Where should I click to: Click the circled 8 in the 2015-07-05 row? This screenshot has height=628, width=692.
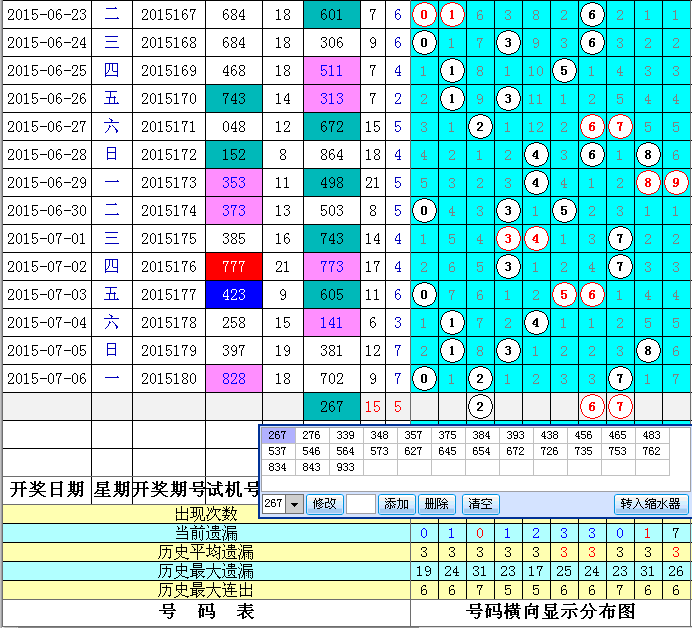(x=648, y=351)
